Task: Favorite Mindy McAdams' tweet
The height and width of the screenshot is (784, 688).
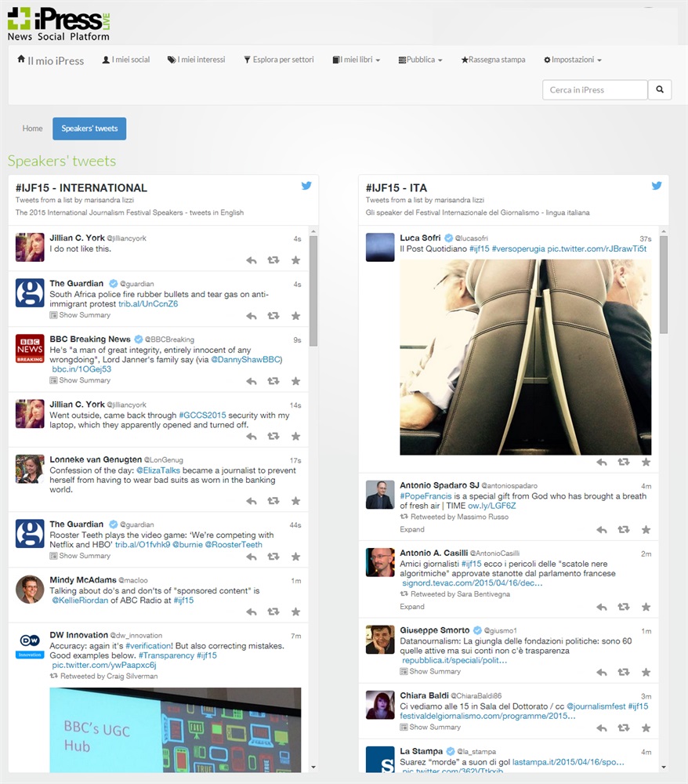Action: 295,612
